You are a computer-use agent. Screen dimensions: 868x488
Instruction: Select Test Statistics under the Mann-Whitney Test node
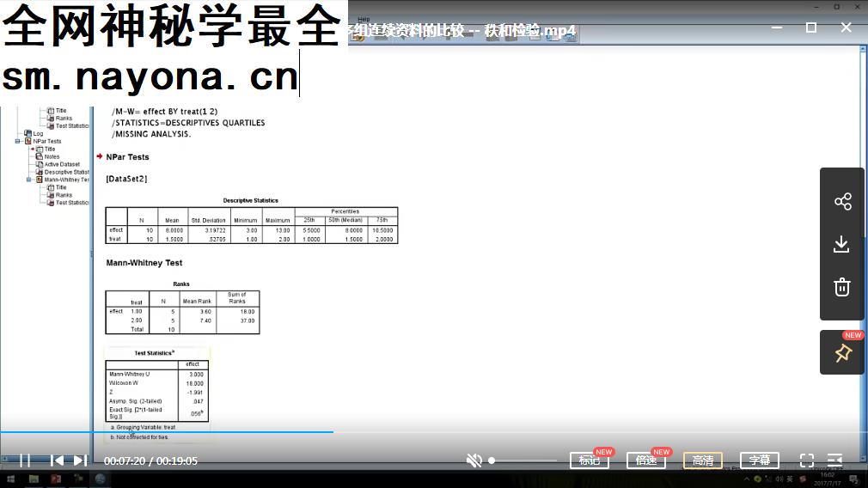click(x=72, y=203)
